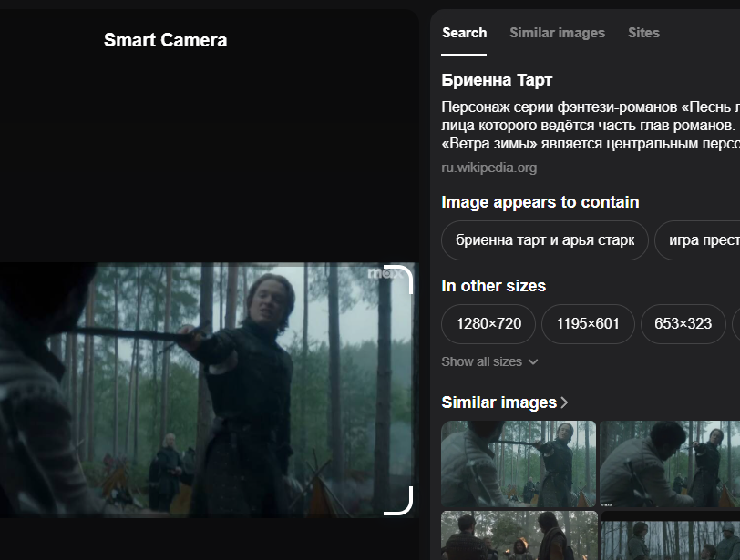
Task: Choose the 653×323 image size
Action: pos(683,324)
